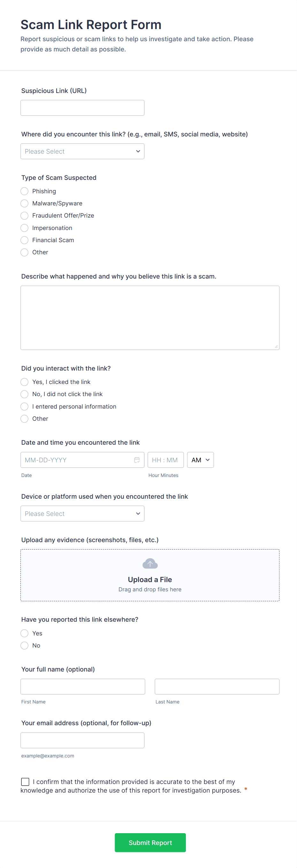Click the scam description text area

150,318
